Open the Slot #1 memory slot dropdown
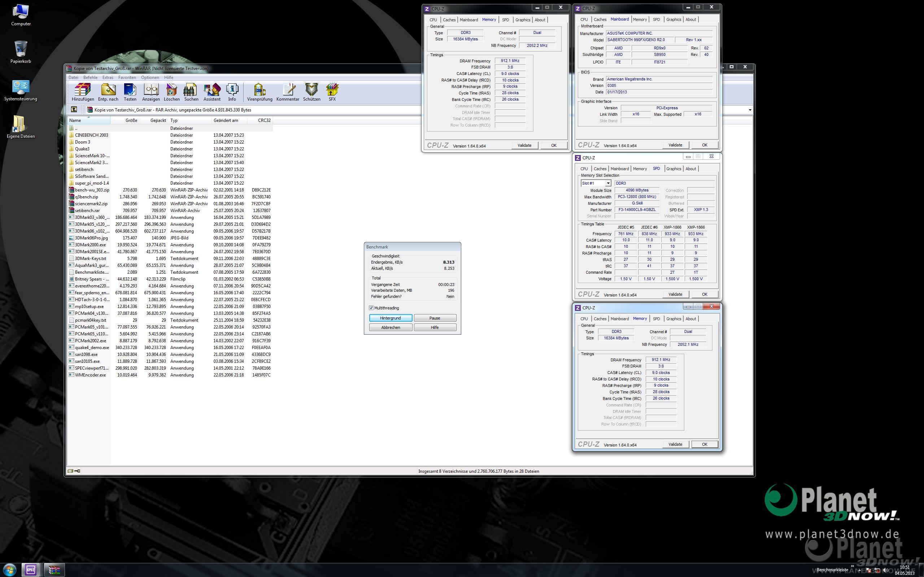 pyautogui.click(x=608, y=184)
